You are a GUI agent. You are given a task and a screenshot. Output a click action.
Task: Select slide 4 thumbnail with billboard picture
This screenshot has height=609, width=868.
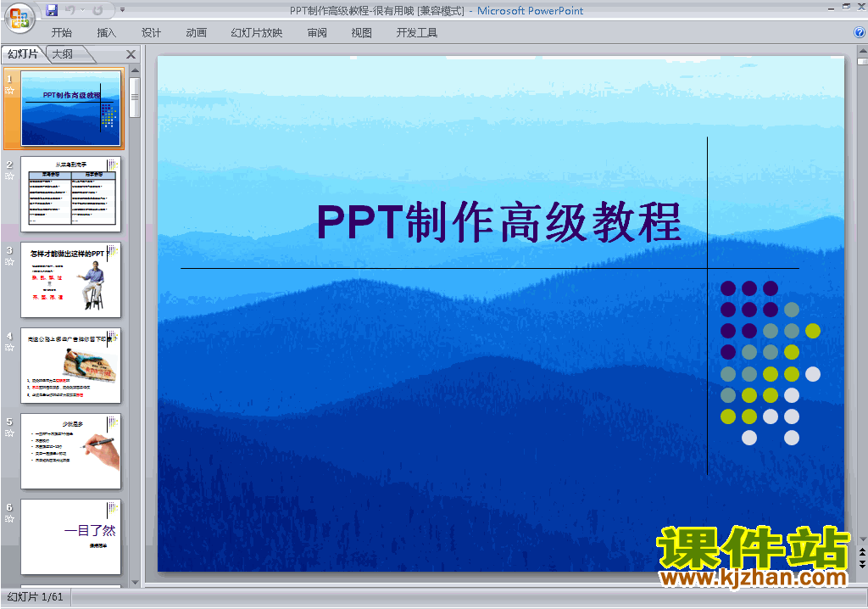(x=70, y=366)
